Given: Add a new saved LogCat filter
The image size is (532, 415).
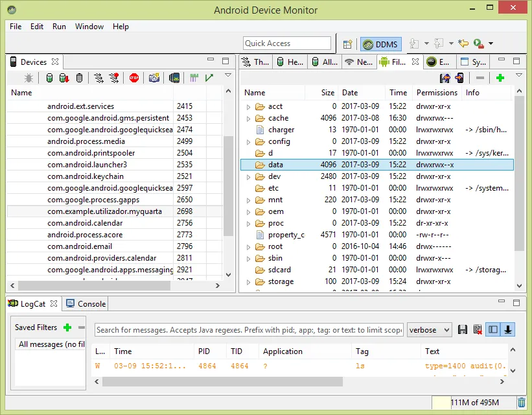Looking at the screenshot, I should pyautogui.click(x=67, y=327).
